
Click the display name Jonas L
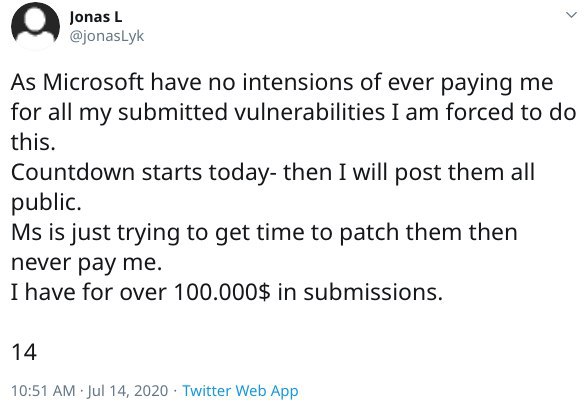coord(96,17)
